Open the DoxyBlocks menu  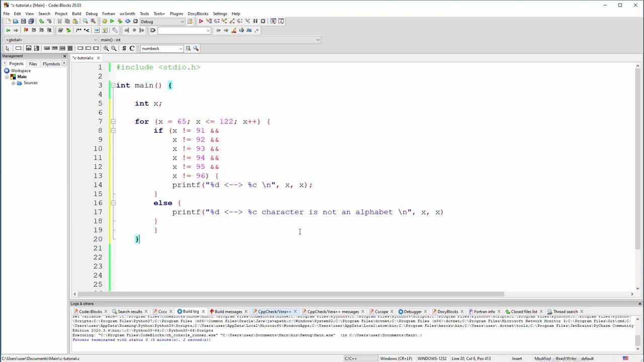(x=198, y=14)
